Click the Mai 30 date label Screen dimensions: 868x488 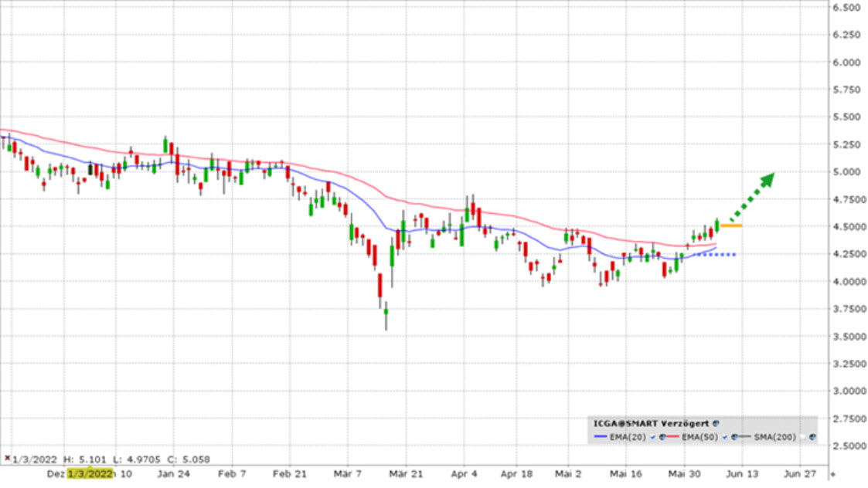(x=684, y=473)
